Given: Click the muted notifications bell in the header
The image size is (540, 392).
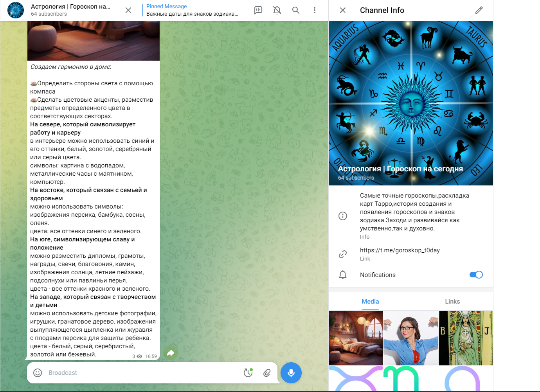Looking at the screenshot, I should 277,10.
